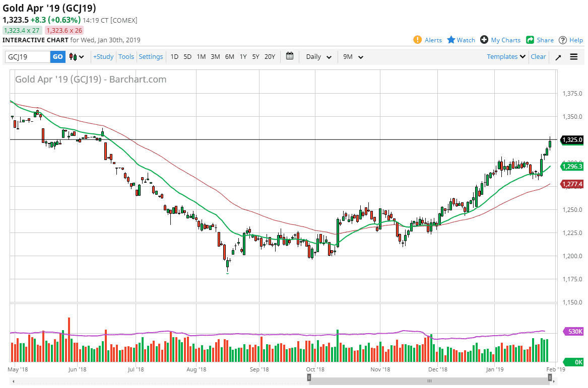Switch chart to 1D timeframe

point(174,56)
